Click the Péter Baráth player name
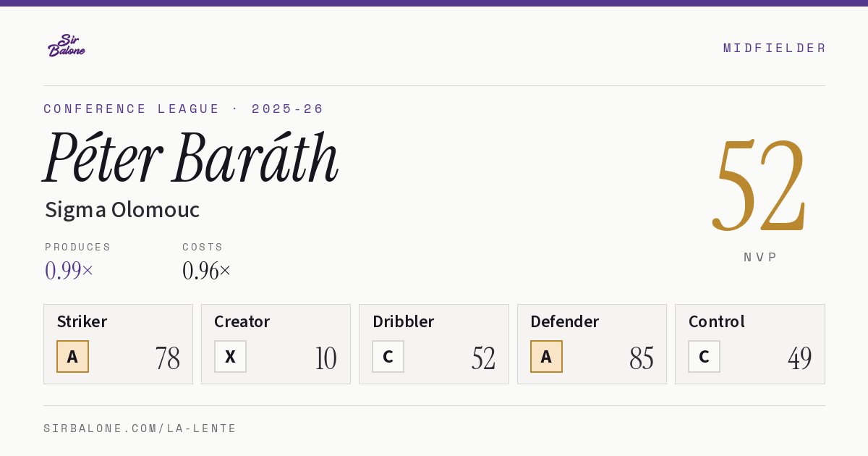The image size is (868, 456). (x=191, y=158)
